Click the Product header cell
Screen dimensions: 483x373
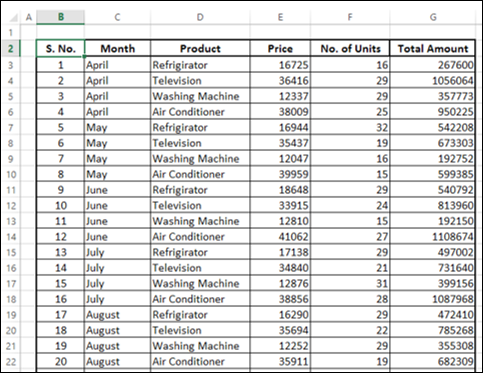coord(200,48)
